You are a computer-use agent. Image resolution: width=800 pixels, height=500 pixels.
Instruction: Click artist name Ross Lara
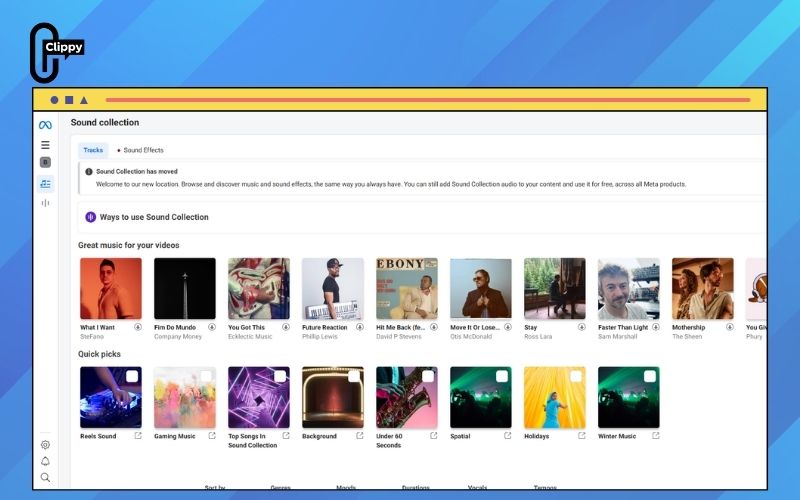pyautogui.click(x=538, y=337)
